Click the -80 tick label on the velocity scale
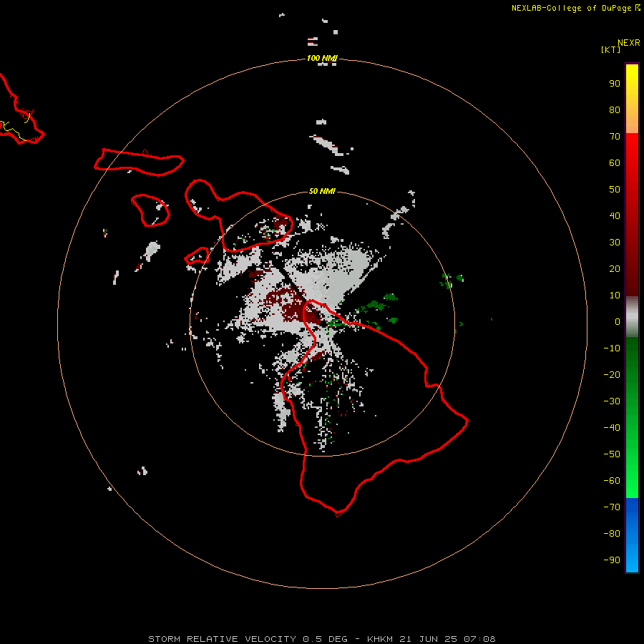 tap(612, 534)
